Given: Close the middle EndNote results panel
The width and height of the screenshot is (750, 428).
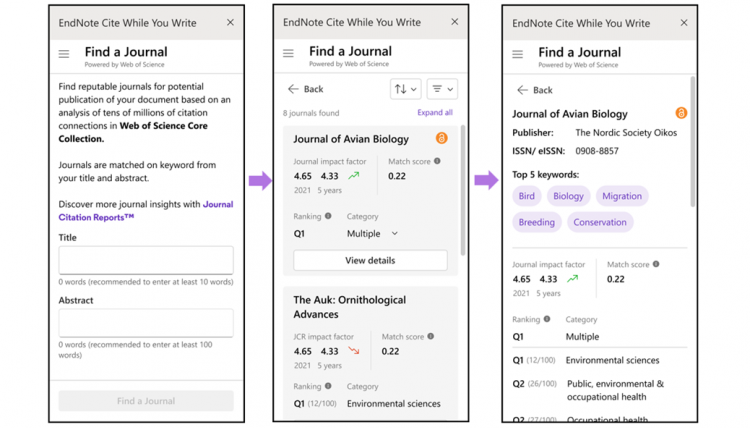Looking at the screenshot, I should [x=455, y=22].
